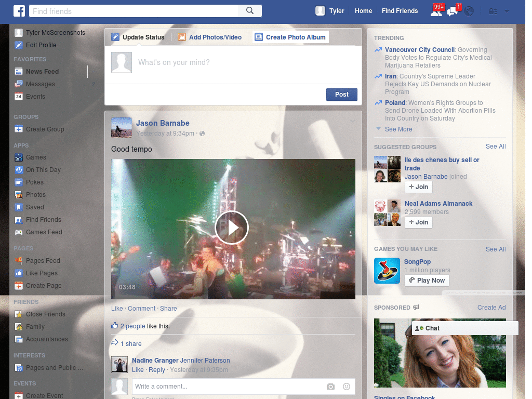Open friend requests notification icon
Image resolution: width=532 pixels, height=399 pixels.
pyautogui.click(x=436, y=11)
